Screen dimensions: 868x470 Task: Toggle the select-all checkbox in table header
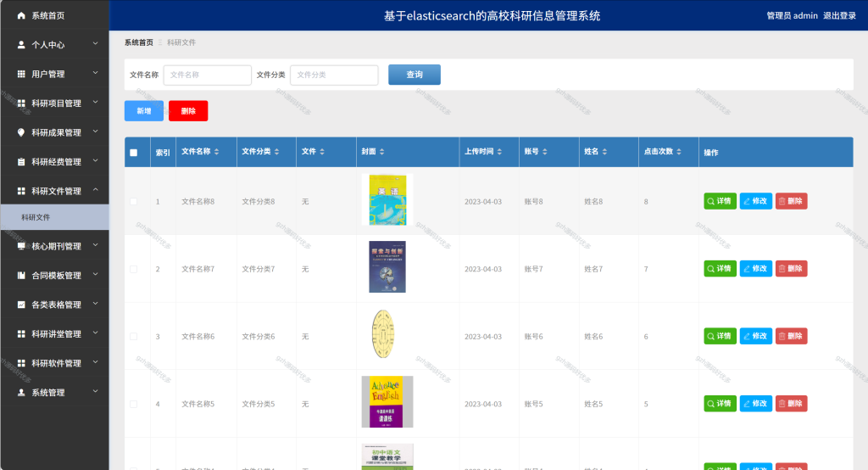tap(133, 153)
